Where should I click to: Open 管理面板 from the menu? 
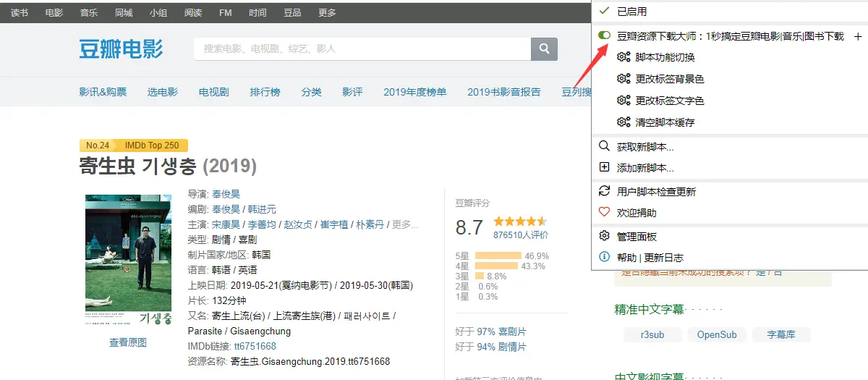[x=637, y=237]
